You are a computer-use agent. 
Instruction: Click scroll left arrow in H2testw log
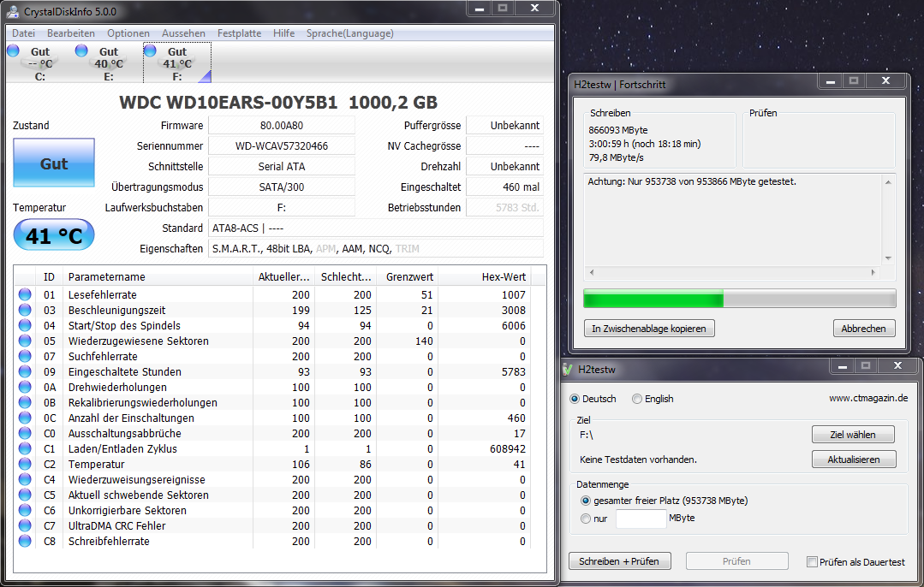(x=592, y=273)
